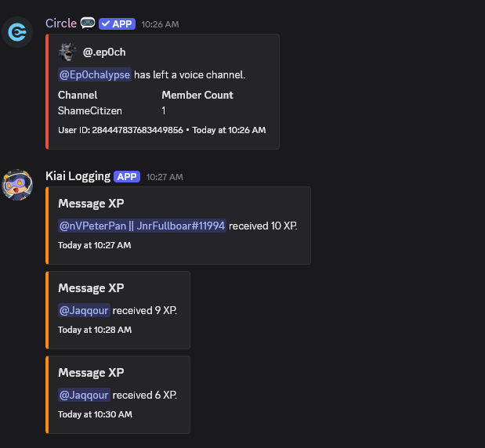
Task: Click the Today at 10:30 AM footer
Action: [x=96, y=414]
